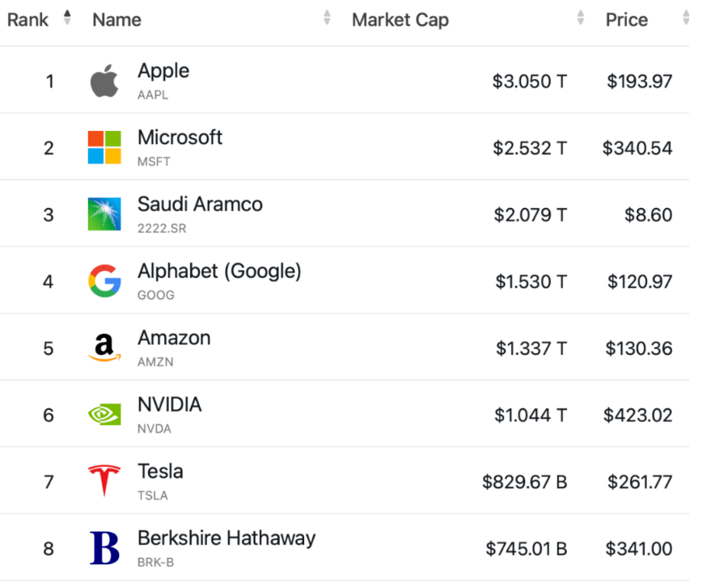Viewport: 728px width, 587px height.
Task: Click the Apple logo icon
Action: click(104, 81)
